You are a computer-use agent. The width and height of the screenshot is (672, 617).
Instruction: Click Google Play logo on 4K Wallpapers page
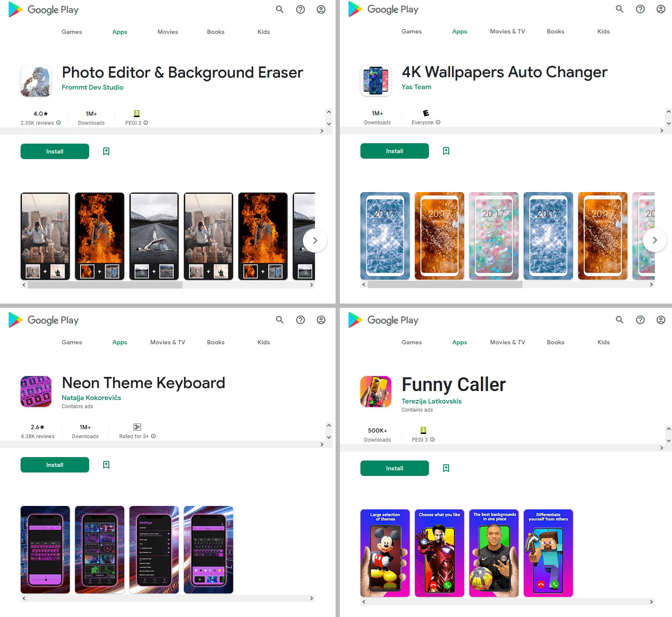(x=384, y=9)
